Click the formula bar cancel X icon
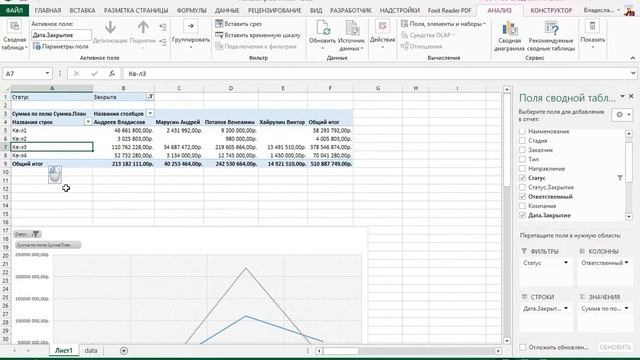 76,73
